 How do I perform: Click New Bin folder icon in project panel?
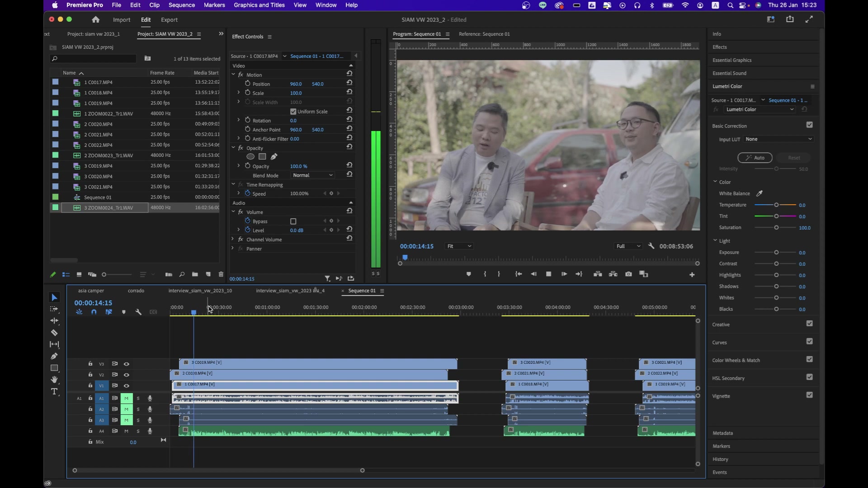(195, 274)
